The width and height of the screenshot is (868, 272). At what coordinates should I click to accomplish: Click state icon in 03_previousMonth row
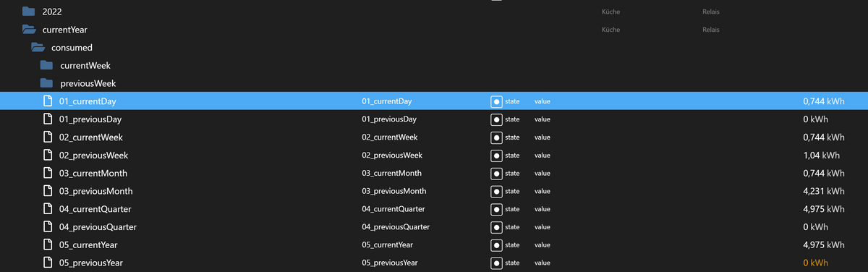pos(496,191)
